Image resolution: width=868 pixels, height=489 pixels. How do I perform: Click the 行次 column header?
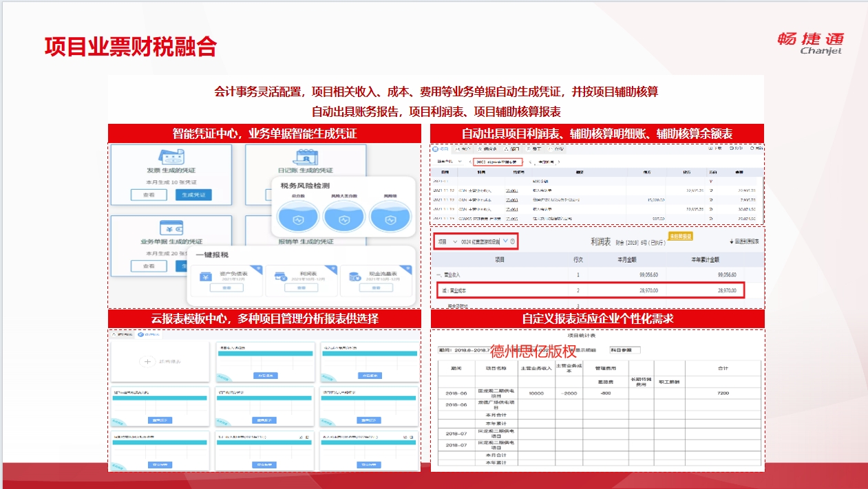[x=578, y=259]
